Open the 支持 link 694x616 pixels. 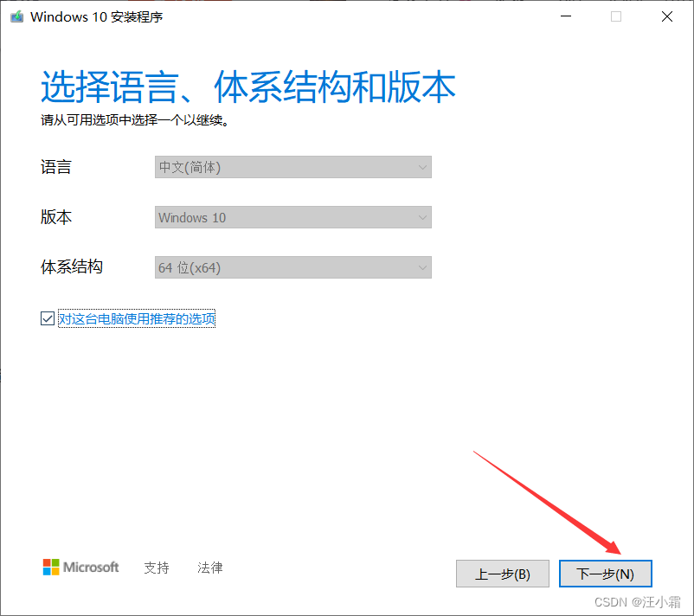tap(157, 568)
